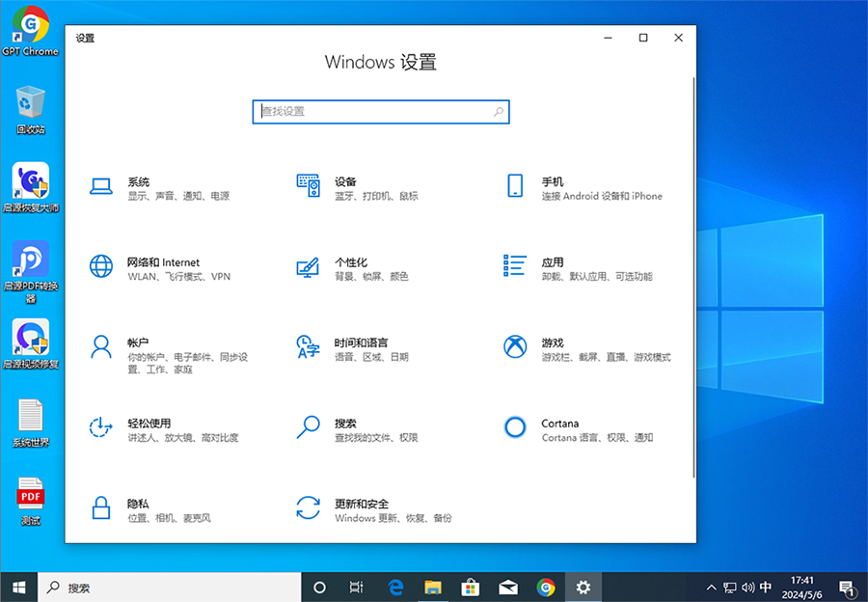Select the 启源PDF转换器 desktop shortcut

31,272
